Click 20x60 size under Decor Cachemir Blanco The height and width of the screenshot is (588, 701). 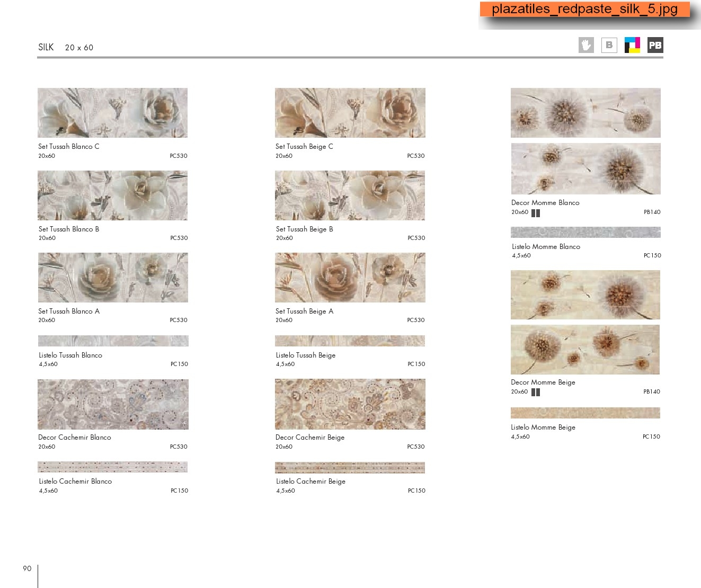click(x=47, y=447)
